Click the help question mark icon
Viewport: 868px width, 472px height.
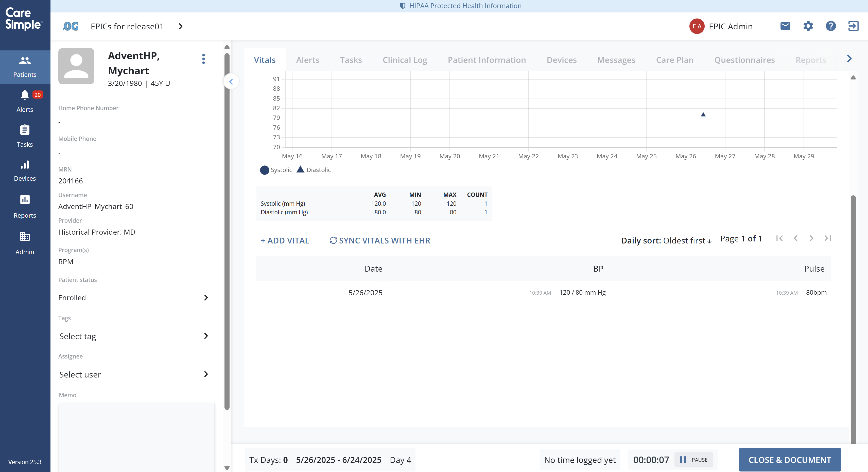831,26
